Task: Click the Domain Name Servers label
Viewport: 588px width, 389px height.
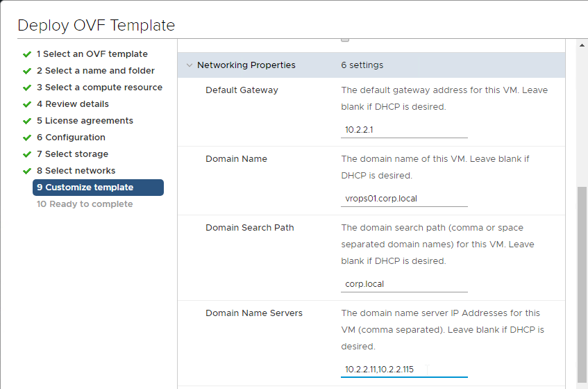Action: tap(254, 313)
